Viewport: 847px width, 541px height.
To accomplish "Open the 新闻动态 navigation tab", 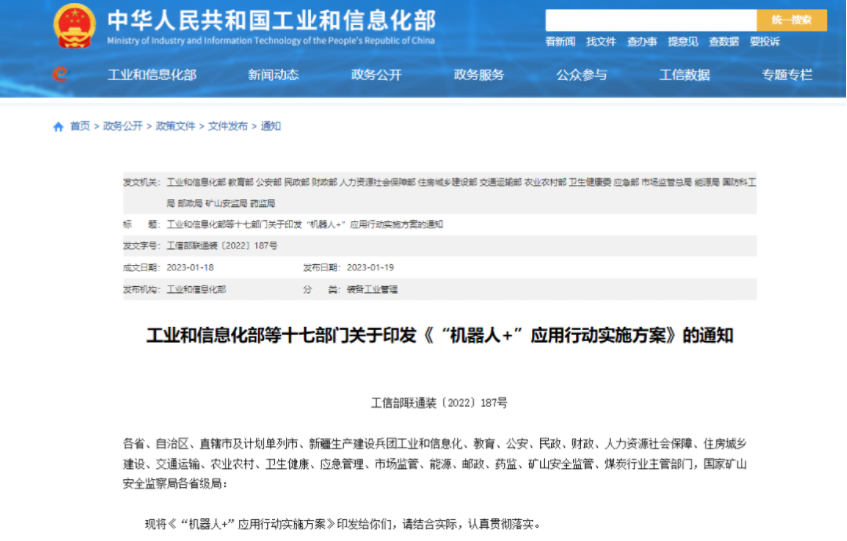I will point(273,75).
